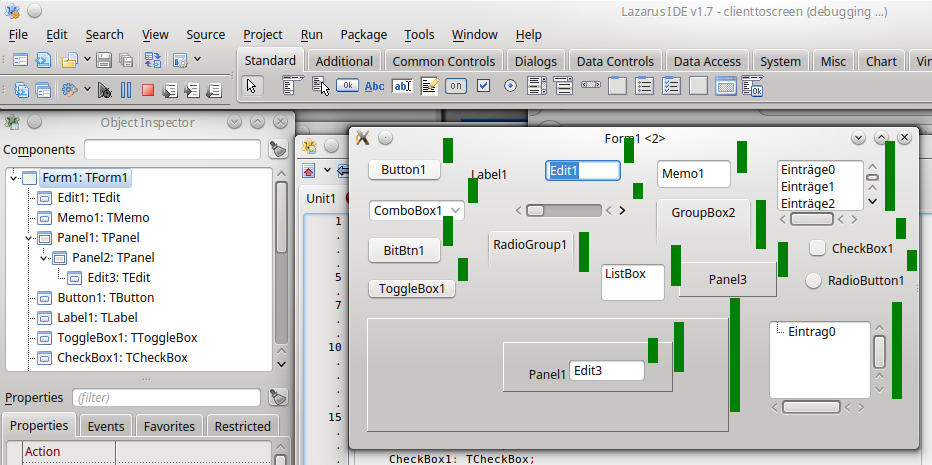The height and width of the screenshot is (465, 932).
Task: Click the horizontal scrollbar thumb beside Label1
Action: pos(535,211)
